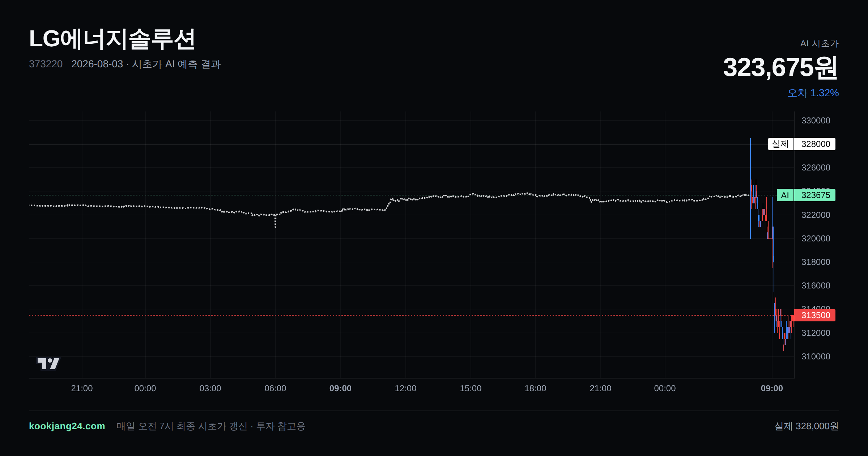
Task: Click the 326000 price axis label
Action: pyautogui.click(x=816, y=168)
